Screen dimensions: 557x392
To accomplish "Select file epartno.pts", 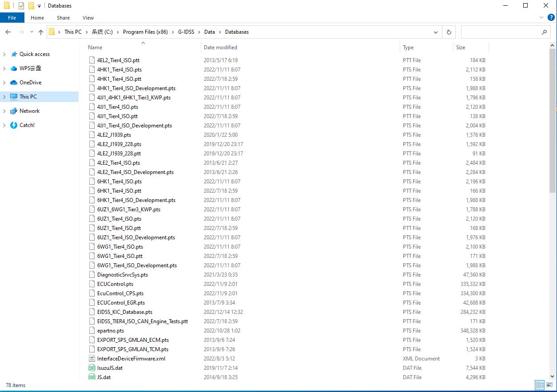I will (x=111, y=331).
